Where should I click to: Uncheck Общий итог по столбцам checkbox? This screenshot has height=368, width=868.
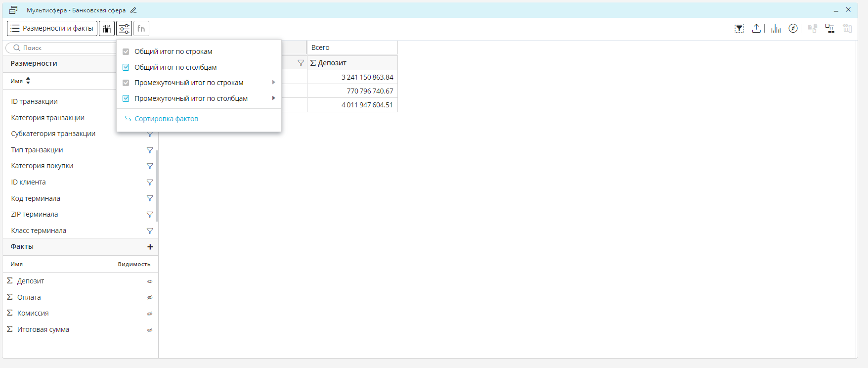[126, 67]
